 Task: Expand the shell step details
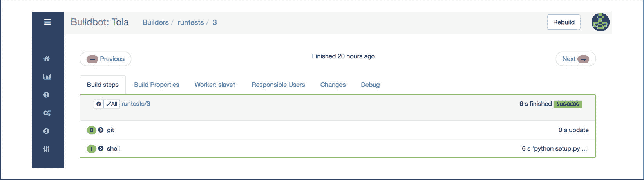tap(101, 149)
